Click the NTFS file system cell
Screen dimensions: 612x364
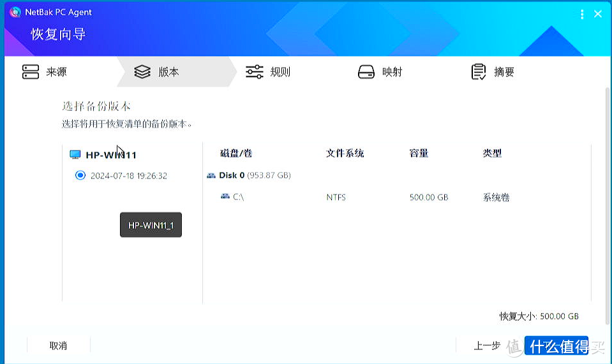[x=336, y=197]
